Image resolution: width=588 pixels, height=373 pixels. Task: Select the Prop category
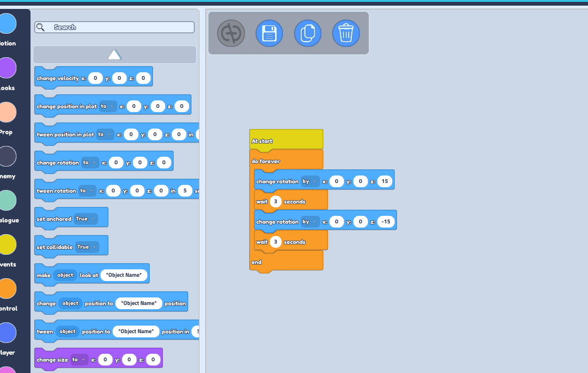point(8,112)
